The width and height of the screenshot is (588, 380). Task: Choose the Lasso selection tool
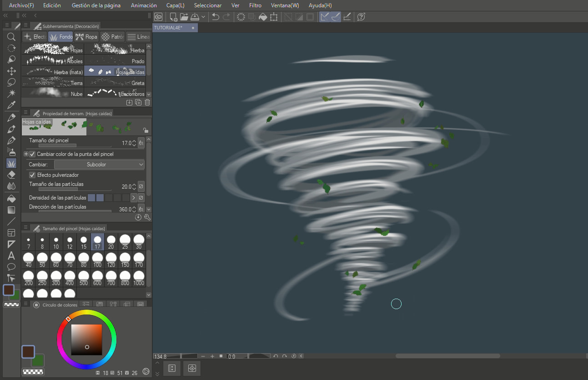click(11, 82)
